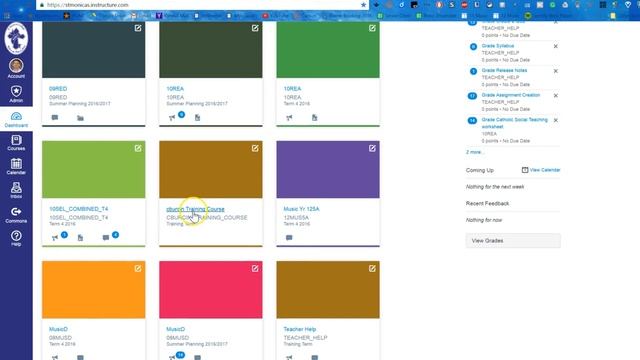Expand the '2 more' to-do items

474,152
